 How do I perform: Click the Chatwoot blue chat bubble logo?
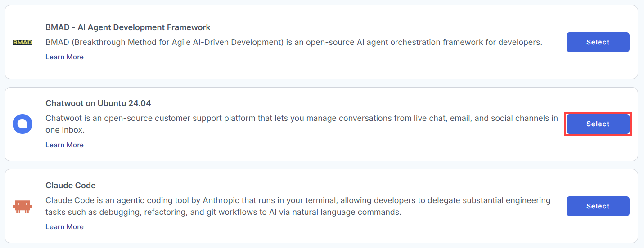pos(22,124)
